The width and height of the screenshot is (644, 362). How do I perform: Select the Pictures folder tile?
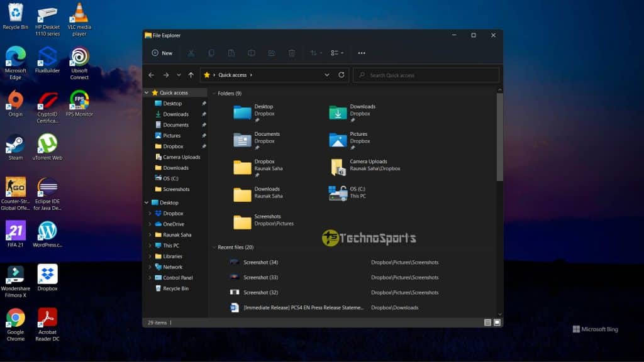(350, 140)
